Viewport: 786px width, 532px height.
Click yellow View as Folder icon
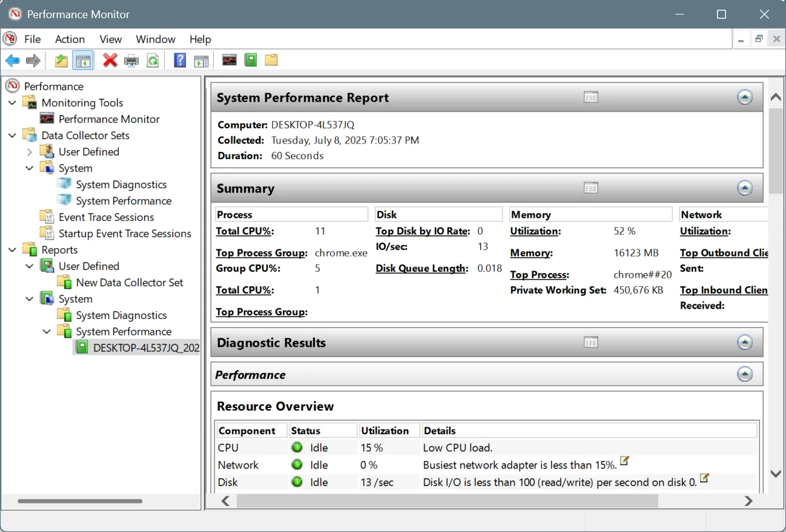271,60
